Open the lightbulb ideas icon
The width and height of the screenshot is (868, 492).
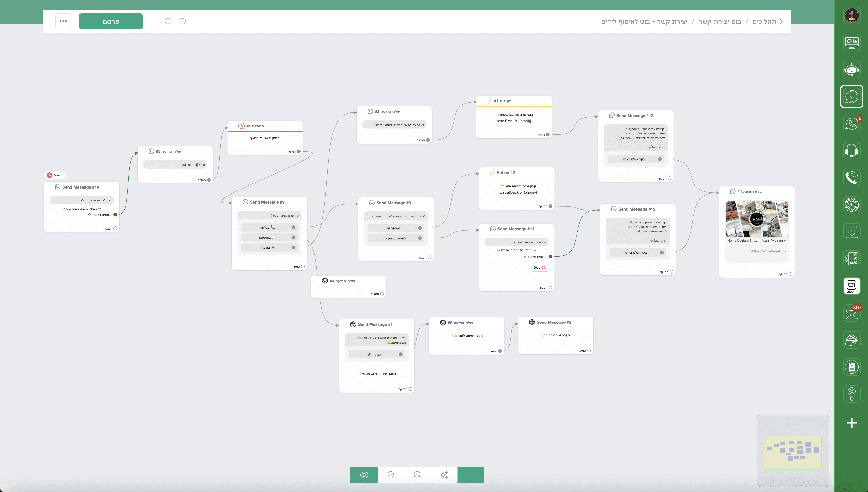point(851,394)
